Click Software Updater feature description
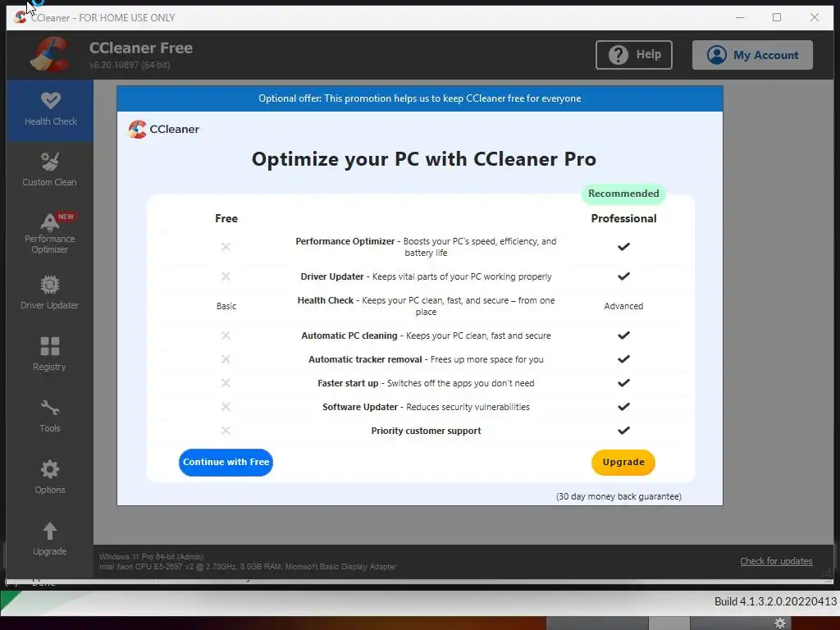Screen dimensions: 840x630 [x=426, y=407]
